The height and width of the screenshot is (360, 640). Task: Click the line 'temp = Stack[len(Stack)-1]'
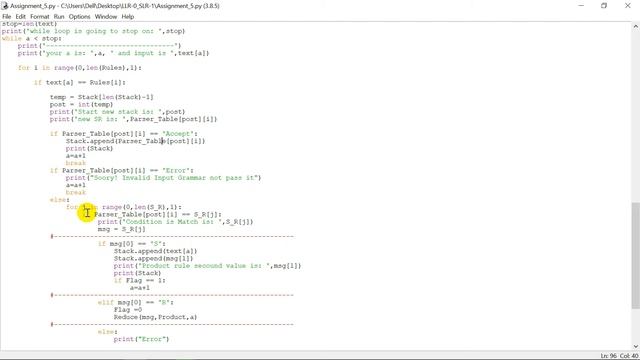pos(102,97)
